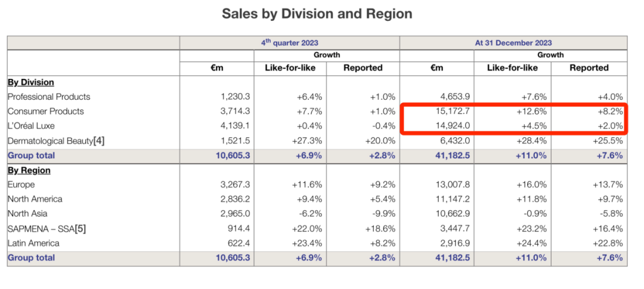Screen dimensions: 644x289
Task: Select North Asia's -9.9% reported growth cell
Action: (x=382, y=214)
